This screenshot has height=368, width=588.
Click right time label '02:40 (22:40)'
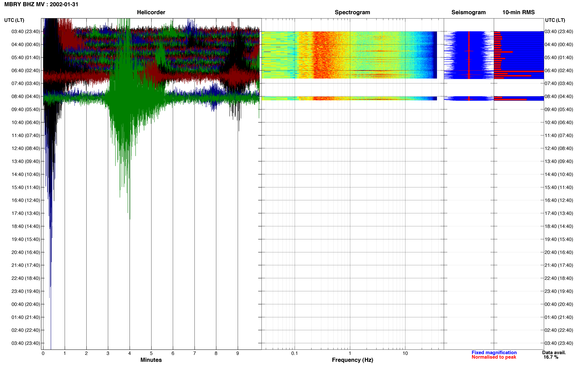(559, 330)
